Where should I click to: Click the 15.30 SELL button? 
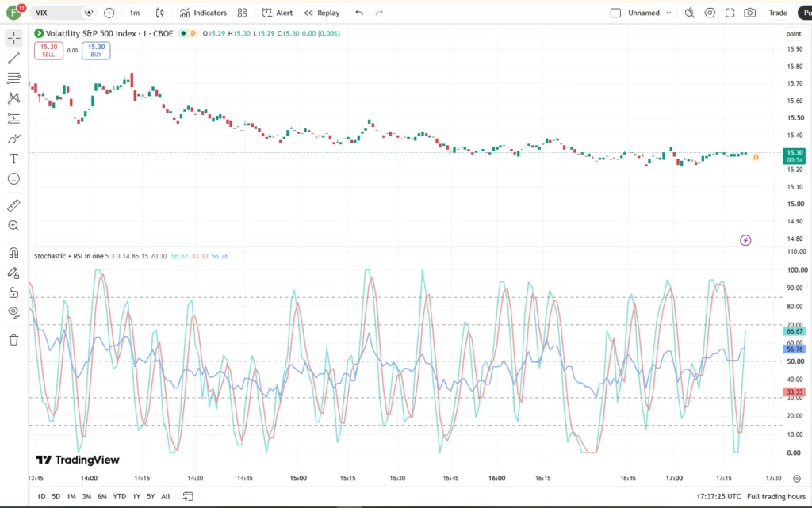[48, 50]
